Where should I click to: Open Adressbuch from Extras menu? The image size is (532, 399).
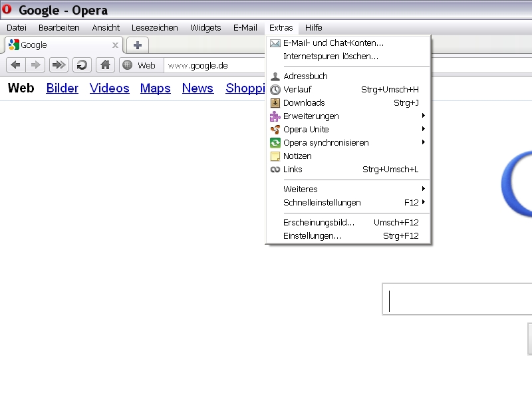pyautogui.click(x=348, y=76)
